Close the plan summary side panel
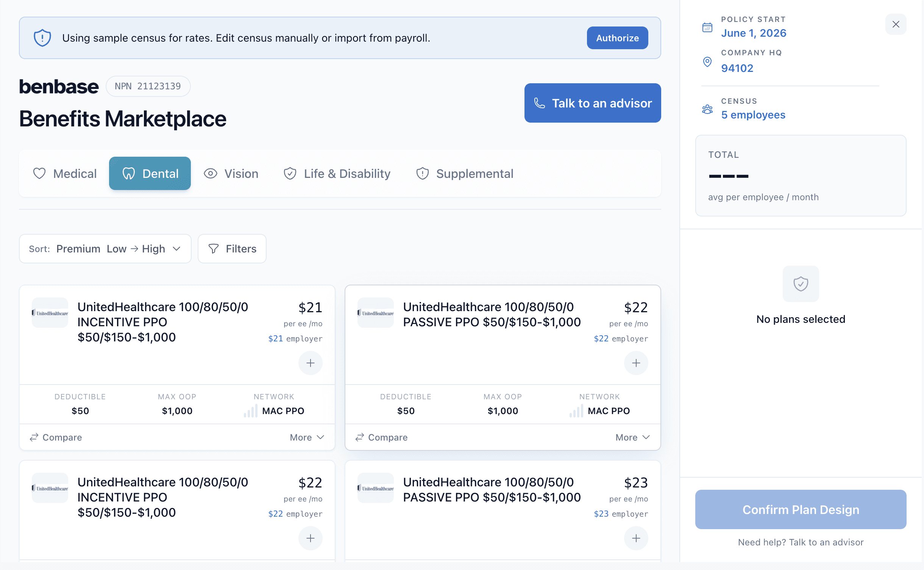Image resolution: width=924 pixels, height=570 pixels. [896, 24]
